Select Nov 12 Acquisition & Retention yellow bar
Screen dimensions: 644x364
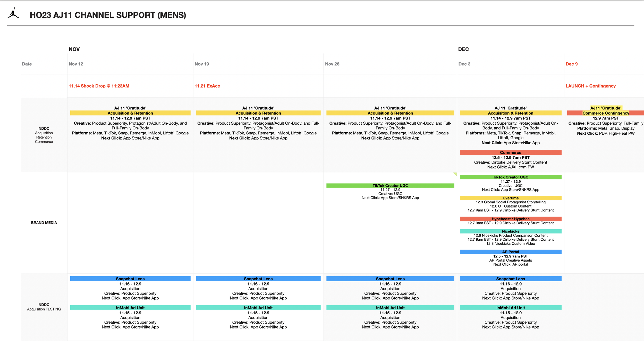click(x=130, y=113)
